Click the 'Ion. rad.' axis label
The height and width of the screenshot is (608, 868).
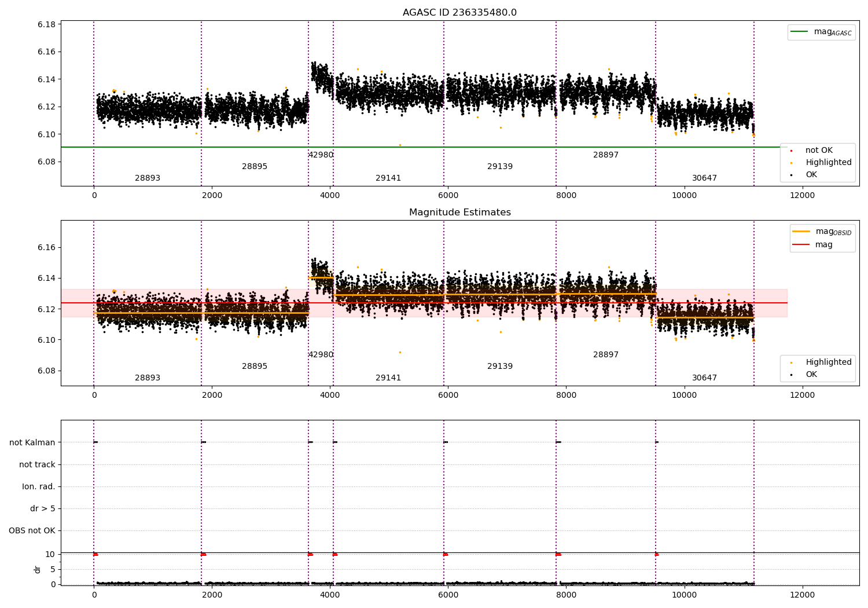point(39,486)
